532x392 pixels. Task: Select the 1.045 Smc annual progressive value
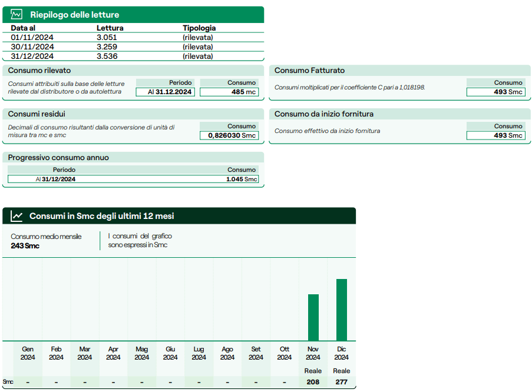tap(242, 179)
